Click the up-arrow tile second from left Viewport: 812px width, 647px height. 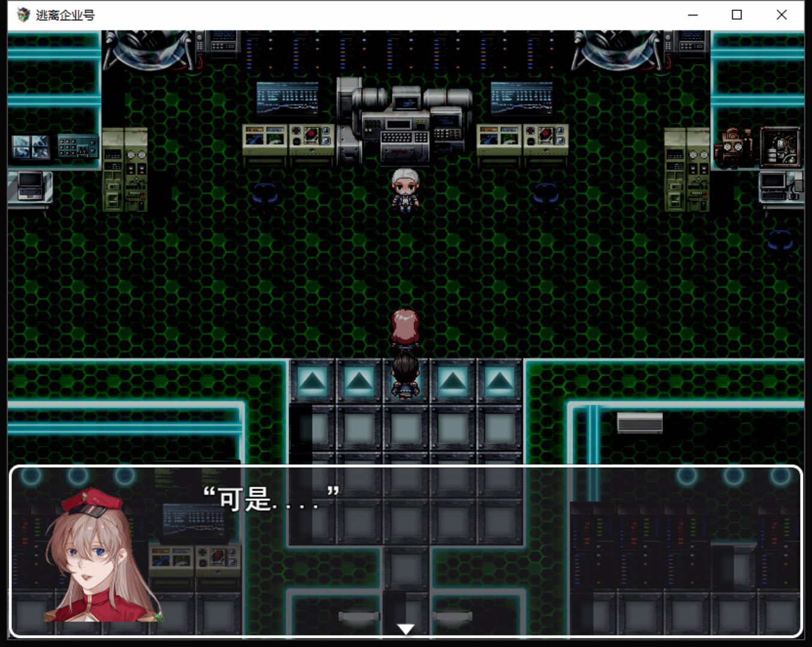pyautogui.click(x=359, y=380)
